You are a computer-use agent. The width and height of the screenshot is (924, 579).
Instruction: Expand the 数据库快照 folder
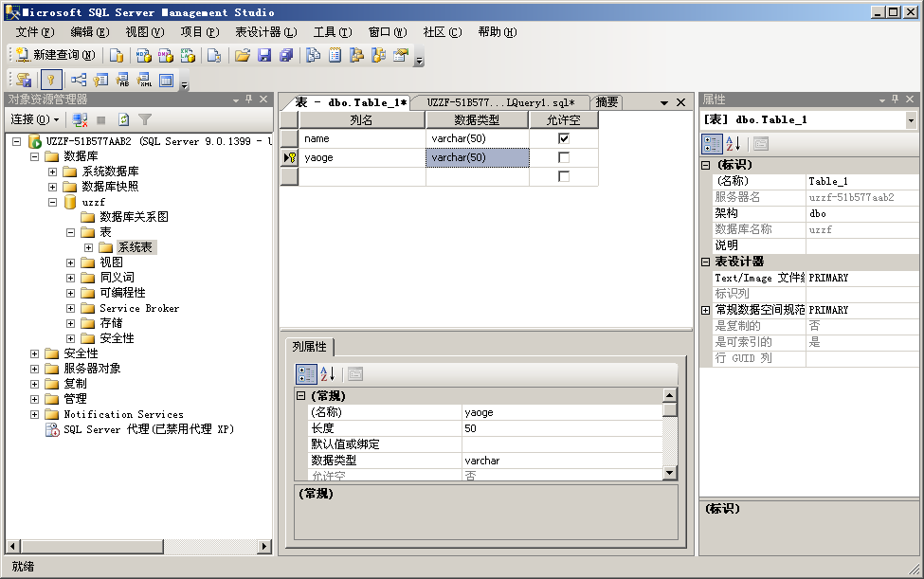click(52, 187)
